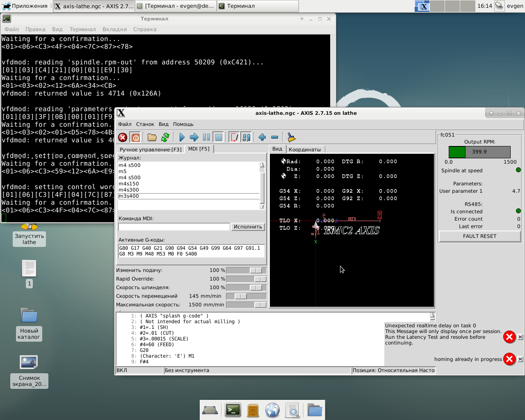Switch to the Координаты tab
The height and width of the screenshot is (420, 525).
[x=304, y=150]
